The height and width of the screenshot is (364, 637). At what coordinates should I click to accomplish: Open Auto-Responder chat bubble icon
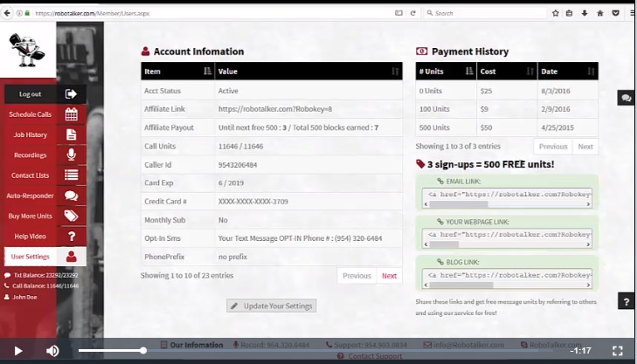point(71,196)
